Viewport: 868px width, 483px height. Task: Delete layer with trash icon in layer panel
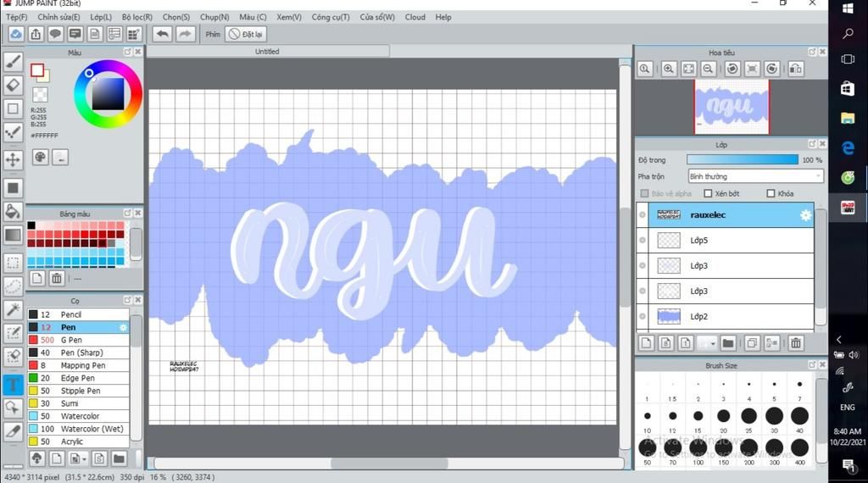[x=795, y=343]
